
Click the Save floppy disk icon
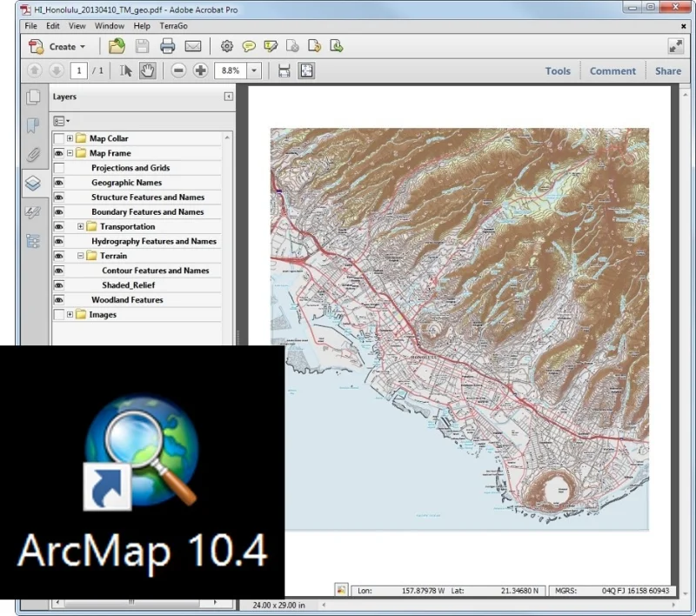click(x=142, y=46)
